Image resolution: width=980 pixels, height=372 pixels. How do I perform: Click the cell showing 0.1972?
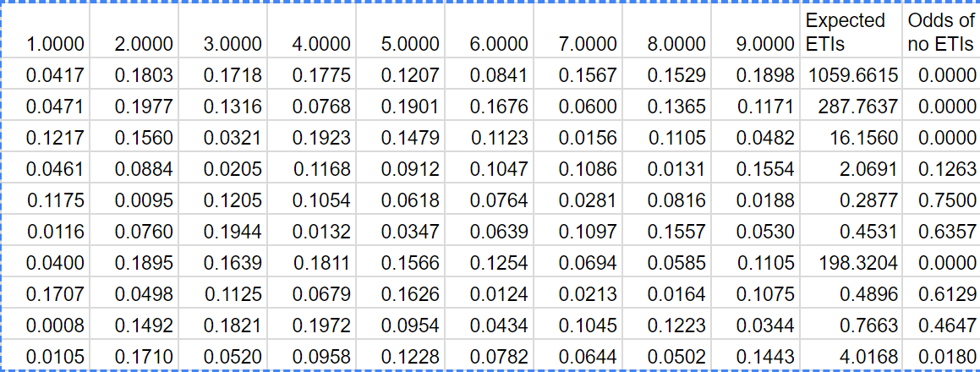click(x=321, y=325)
